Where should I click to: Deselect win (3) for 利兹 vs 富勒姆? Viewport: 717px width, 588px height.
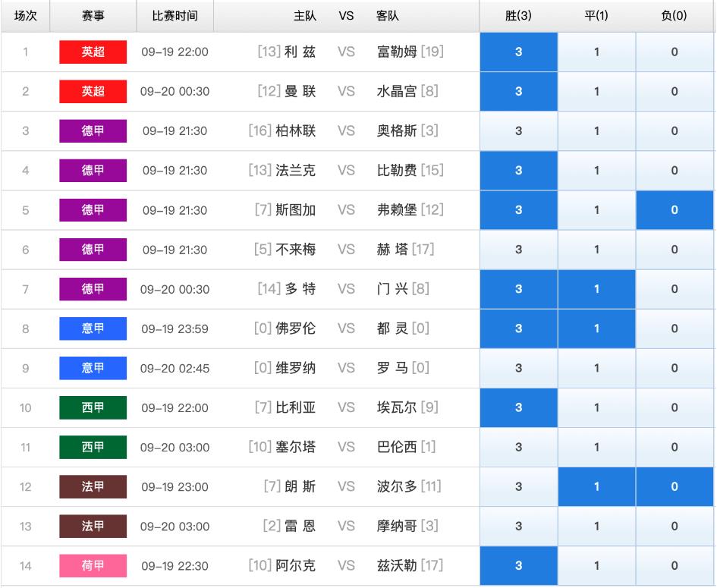(x=518, y=52)
